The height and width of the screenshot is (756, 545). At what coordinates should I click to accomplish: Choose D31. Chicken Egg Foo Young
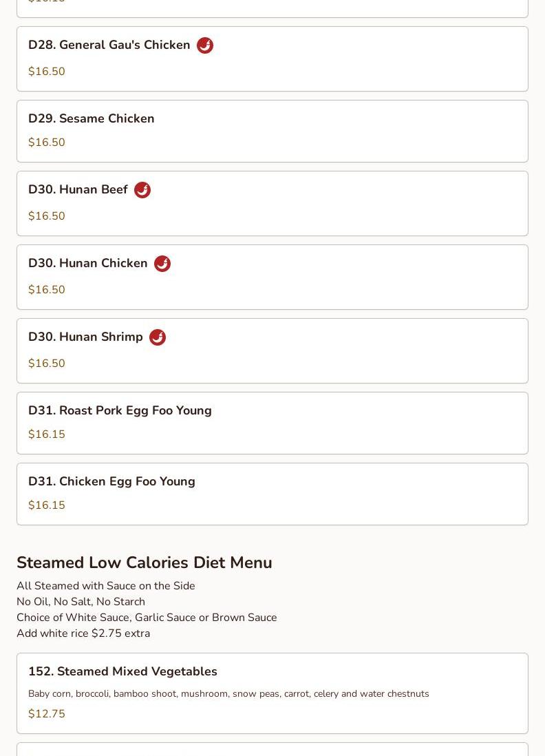[272, 494]
